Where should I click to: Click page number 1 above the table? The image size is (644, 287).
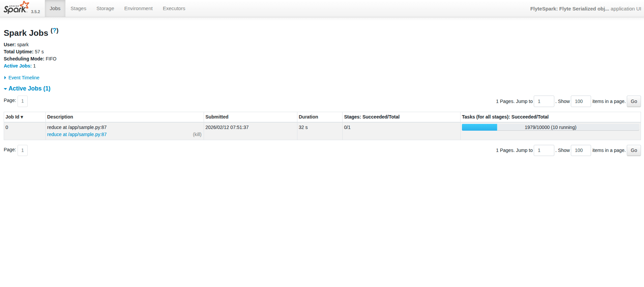pos(23,101)
